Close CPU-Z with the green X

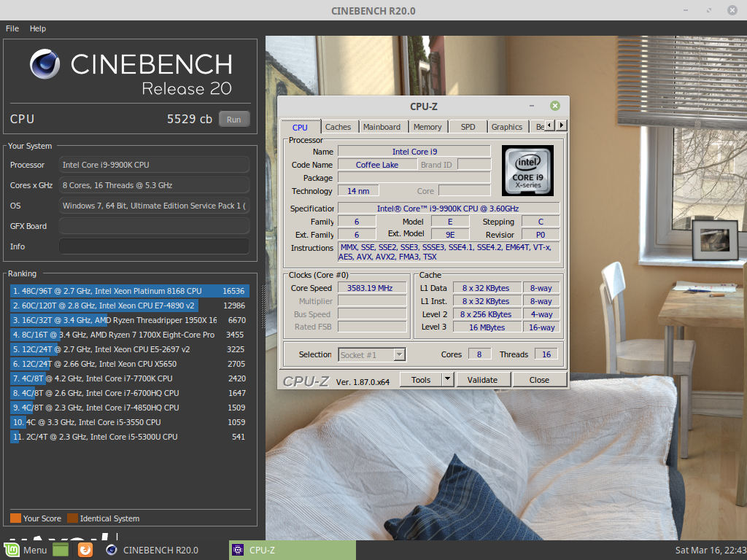(x=555, y=106)
